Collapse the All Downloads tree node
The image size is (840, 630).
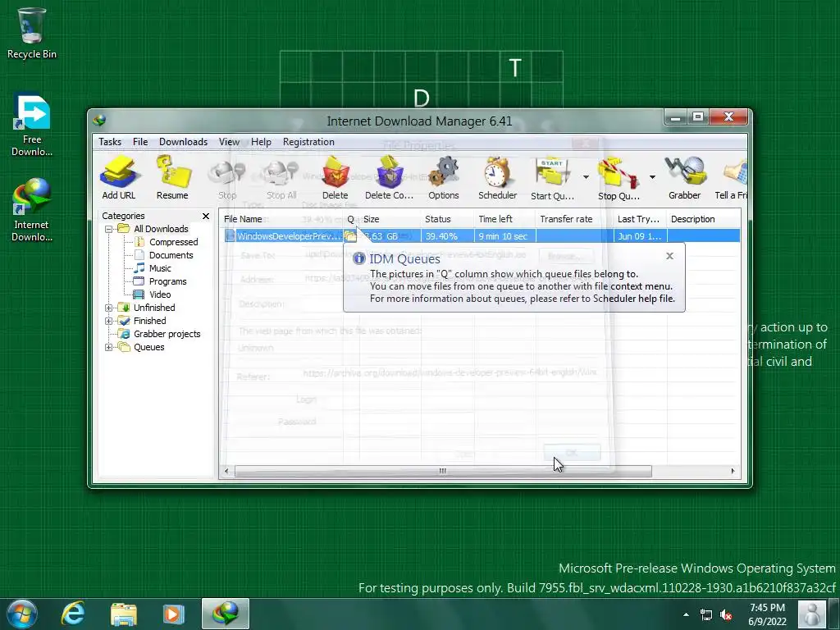pos(108,230)
